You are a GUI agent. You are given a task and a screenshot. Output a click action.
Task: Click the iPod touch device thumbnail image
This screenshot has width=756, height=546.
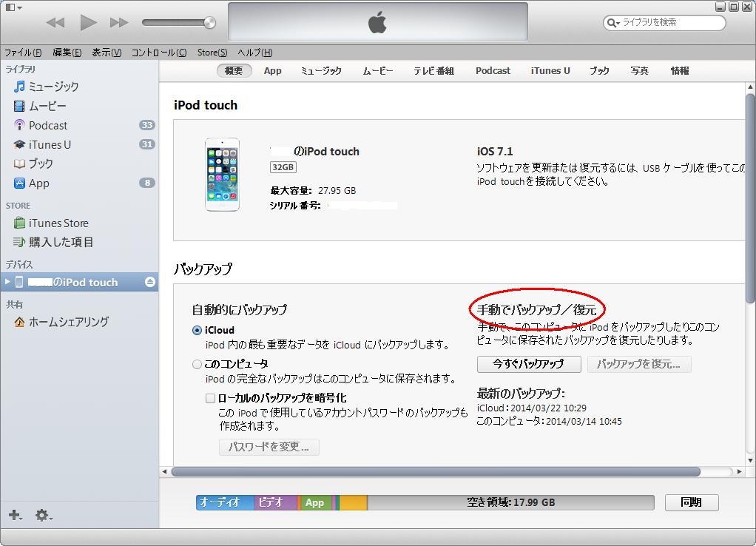tap(222, 175)
